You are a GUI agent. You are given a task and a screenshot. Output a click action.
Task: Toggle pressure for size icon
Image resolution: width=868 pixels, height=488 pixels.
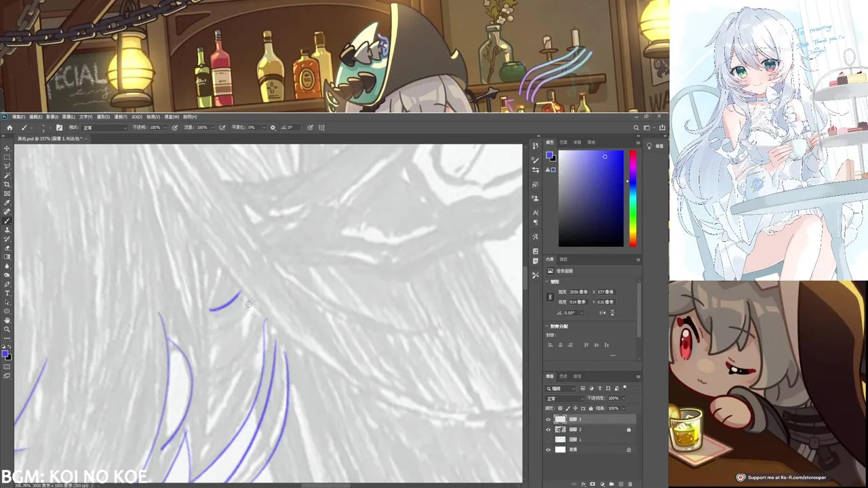pyautogui.click(x=310, y=127)
